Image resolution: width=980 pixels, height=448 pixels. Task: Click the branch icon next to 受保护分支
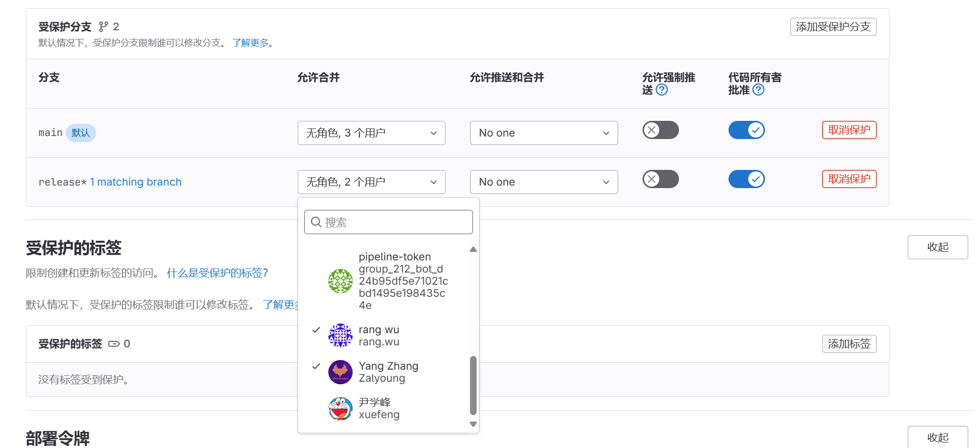[104, 27]
